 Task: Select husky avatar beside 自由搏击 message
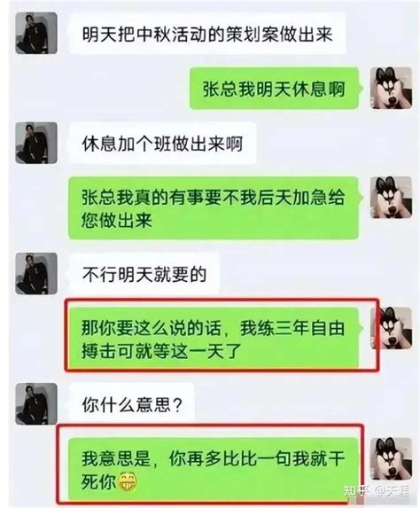coord(391,328)
